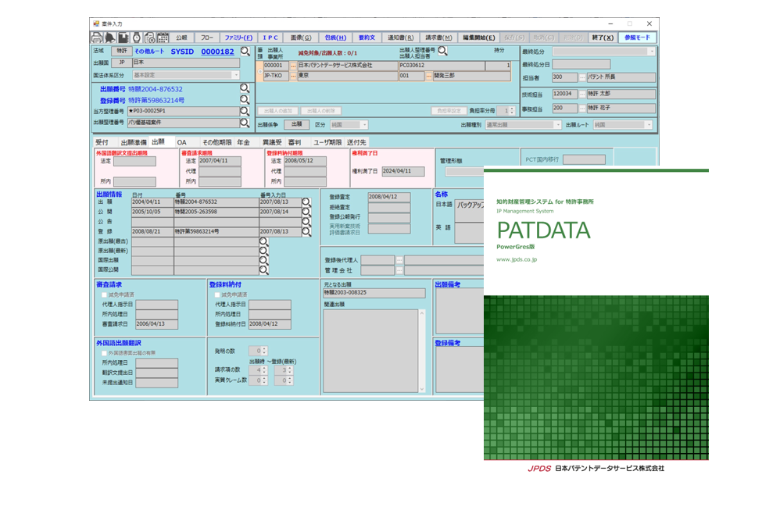The image size is (762, 532).
Task: Click magnifier in 出願 row of 出願情報
Action: (306, 202)
